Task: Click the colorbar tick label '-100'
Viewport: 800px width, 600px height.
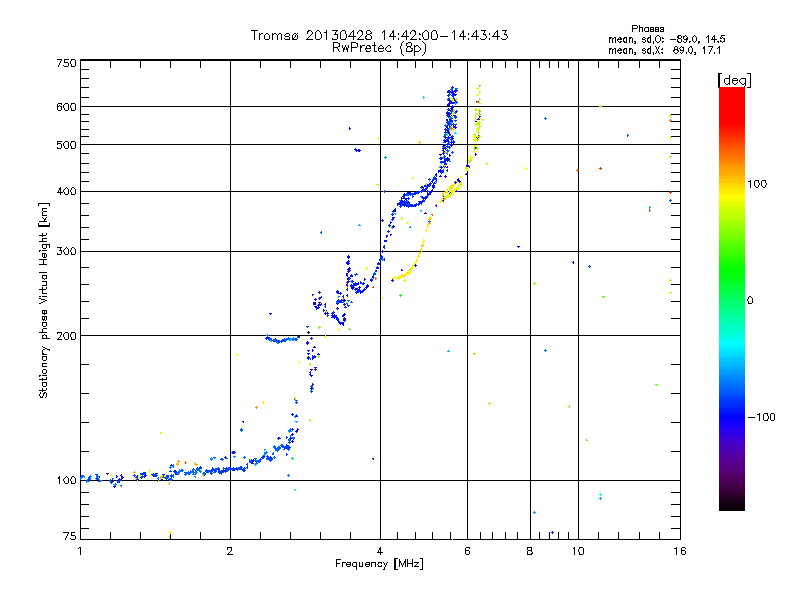Action: [761, 417]
